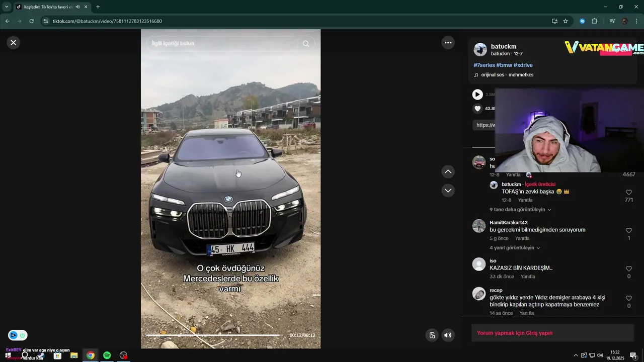644x362 pixels.
Task: Expand '4 yanıt görüntüleyin' replies
Action: pyautogui.click(x=515, y=248)
